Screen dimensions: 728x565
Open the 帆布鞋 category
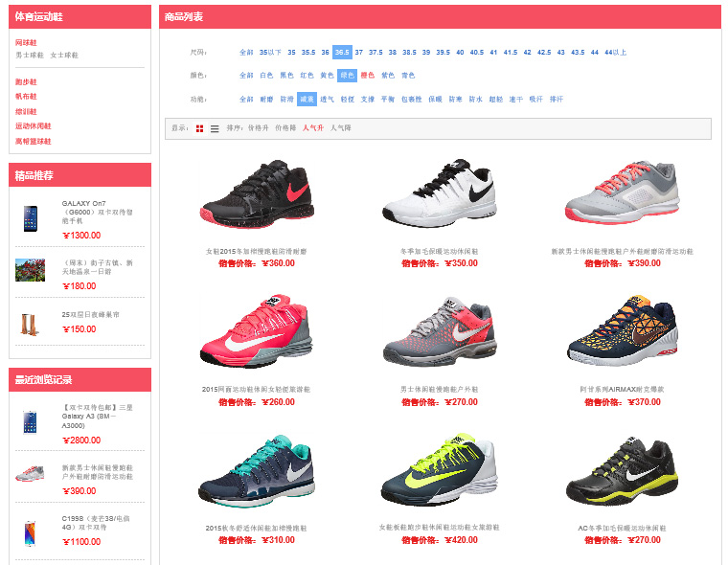click(26, 97)
